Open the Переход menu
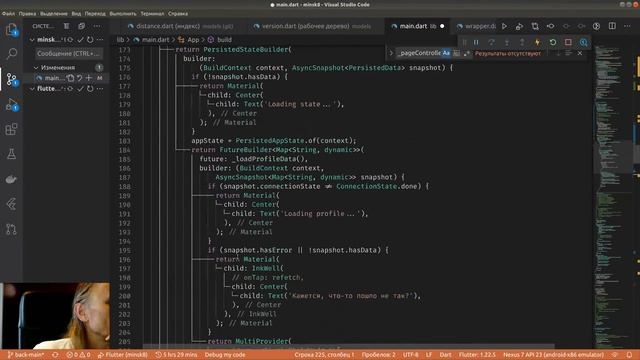 click(x=95, y=13)
